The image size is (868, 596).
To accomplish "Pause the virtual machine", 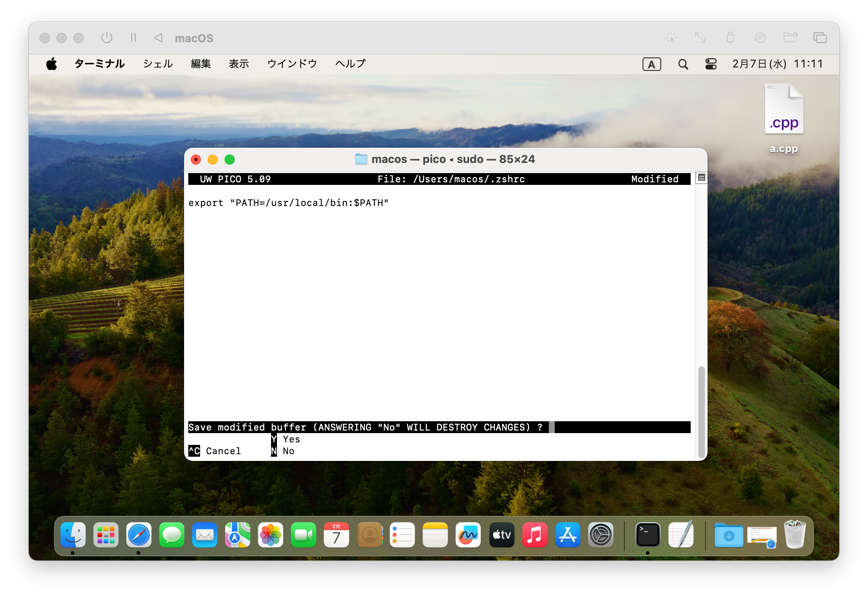I will point(133,38).
